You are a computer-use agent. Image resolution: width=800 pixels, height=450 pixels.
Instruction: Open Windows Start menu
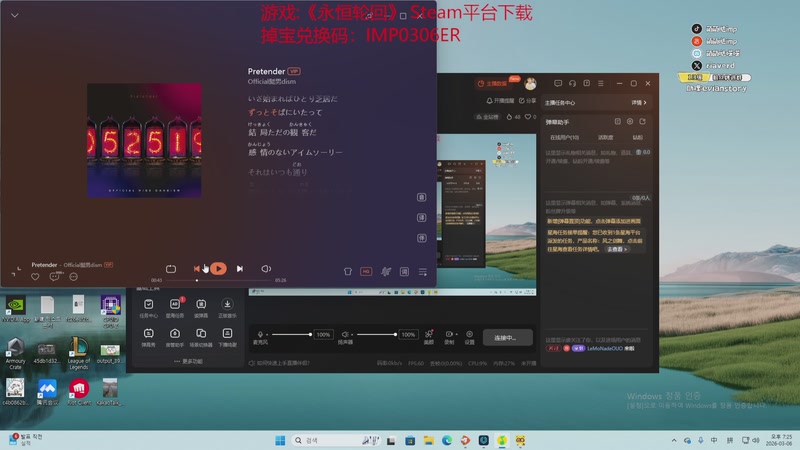(280, 440)
